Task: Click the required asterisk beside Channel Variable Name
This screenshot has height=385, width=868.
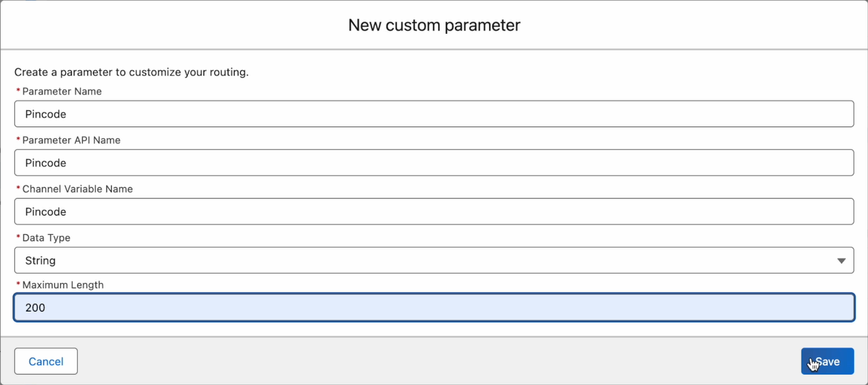Action: (18, 189)
